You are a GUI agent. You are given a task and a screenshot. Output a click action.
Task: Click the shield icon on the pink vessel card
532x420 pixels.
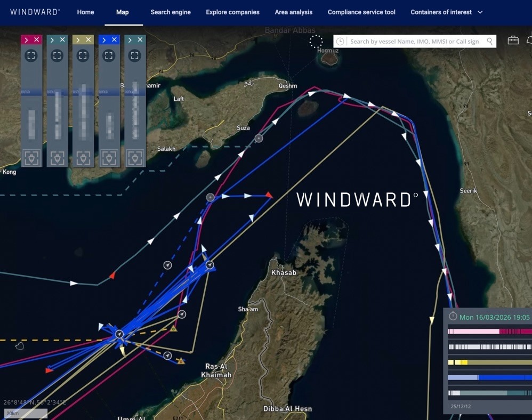32,158
